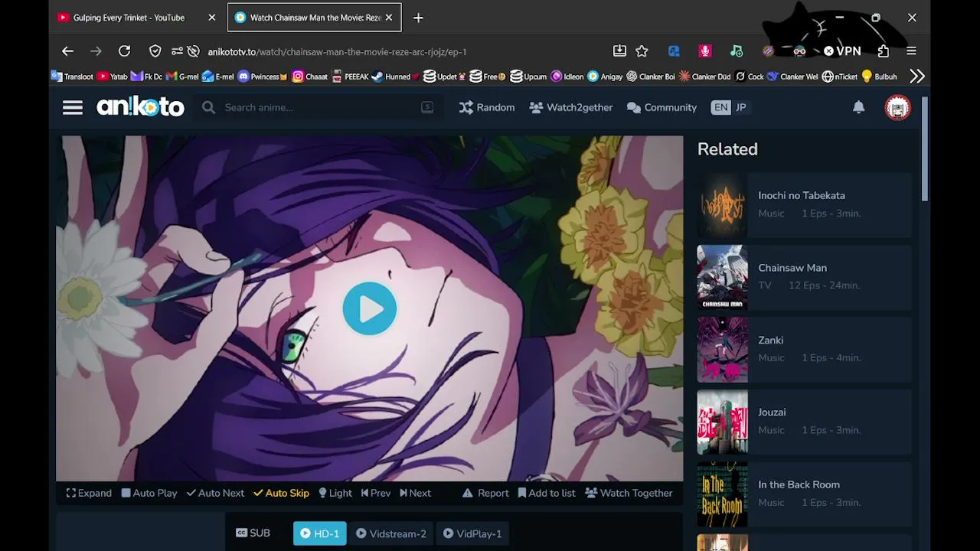Click Add to list
The height and width of the screenshot is (551, 980).
[x=547, y=494]
